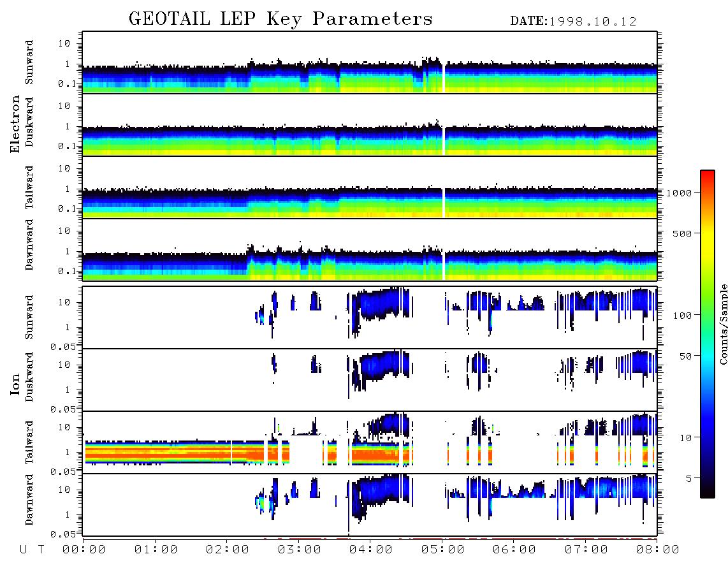Click the "U T" time axis label
The image size is (728, 561).
pos(32,550)
